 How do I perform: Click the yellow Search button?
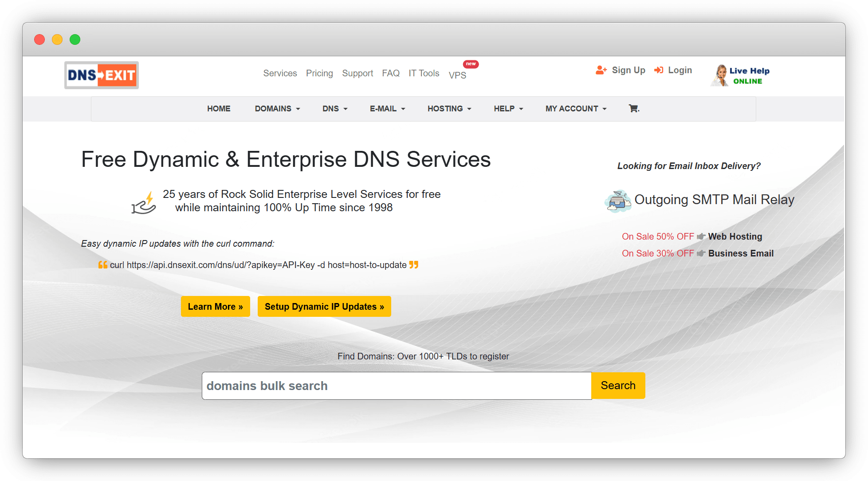[618, 386]
